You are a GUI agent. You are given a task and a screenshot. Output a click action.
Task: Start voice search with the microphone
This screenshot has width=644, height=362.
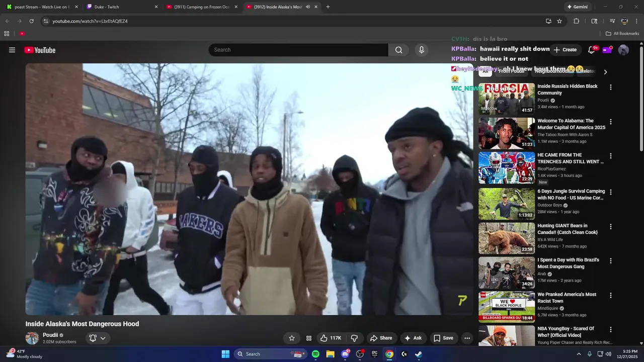pyautogui.click(x=422, y=50)
